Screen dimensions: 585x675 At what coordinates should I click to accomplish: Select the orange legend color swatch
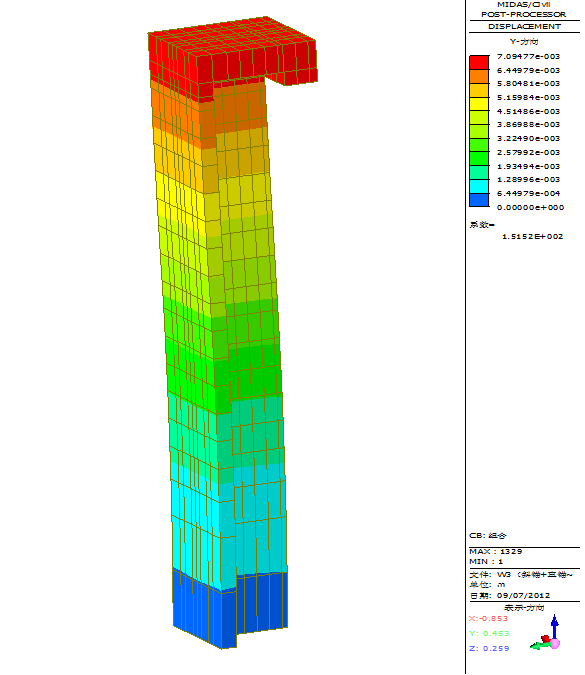pos(479,76)
